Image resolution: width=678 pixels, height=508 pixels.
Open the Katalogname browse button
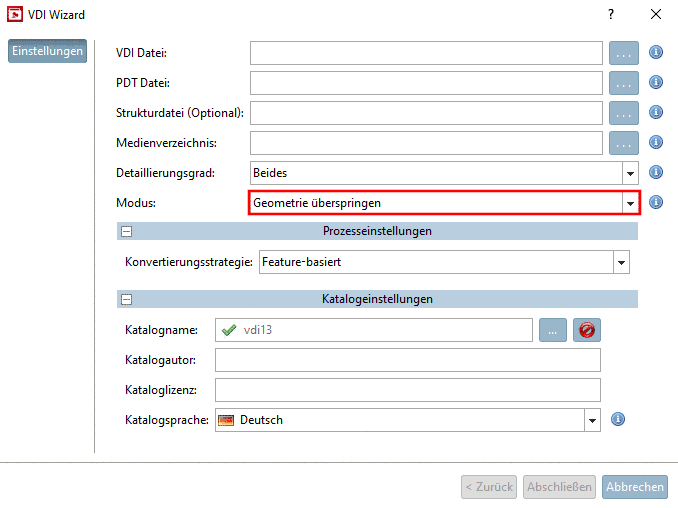(x=553, y=330)
